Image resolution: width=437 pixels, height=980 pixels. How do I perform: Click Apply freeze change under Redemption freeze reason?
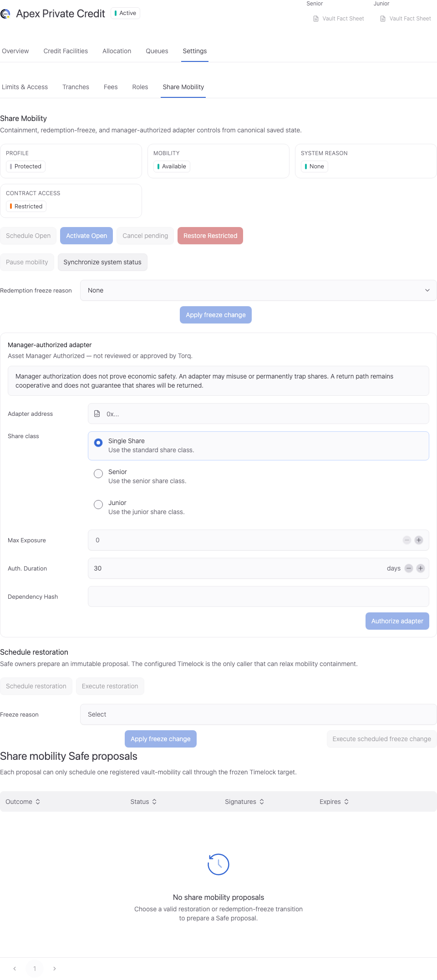click(216, 315)
